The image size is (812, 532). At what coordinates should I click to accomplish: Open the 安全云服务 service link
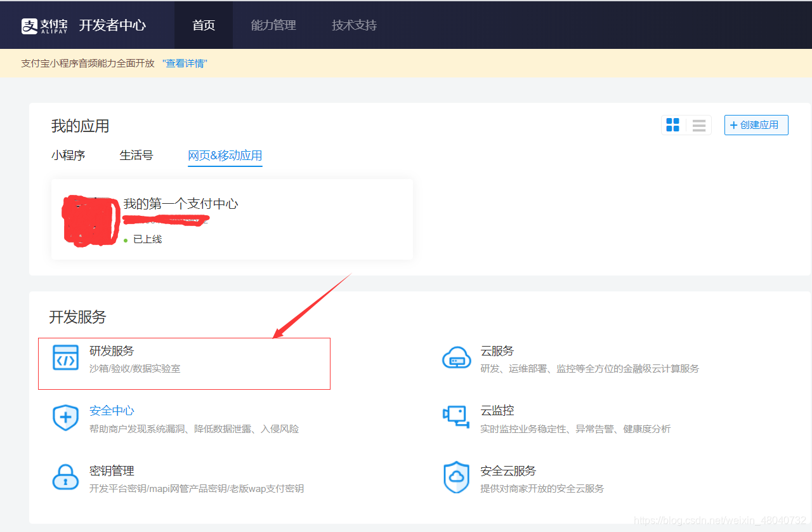pyautogui.click(x=508, y=471)
